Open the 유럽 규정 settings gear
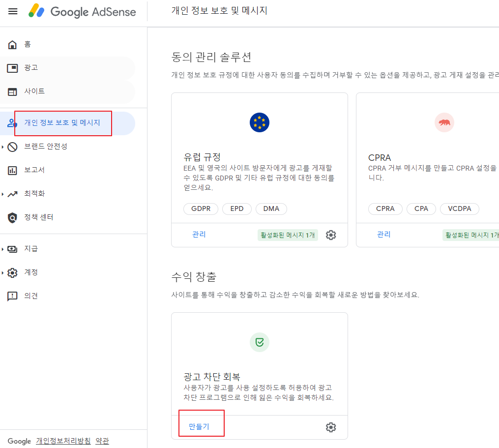This screenshot has height=448, width=499. coord(331,235)
